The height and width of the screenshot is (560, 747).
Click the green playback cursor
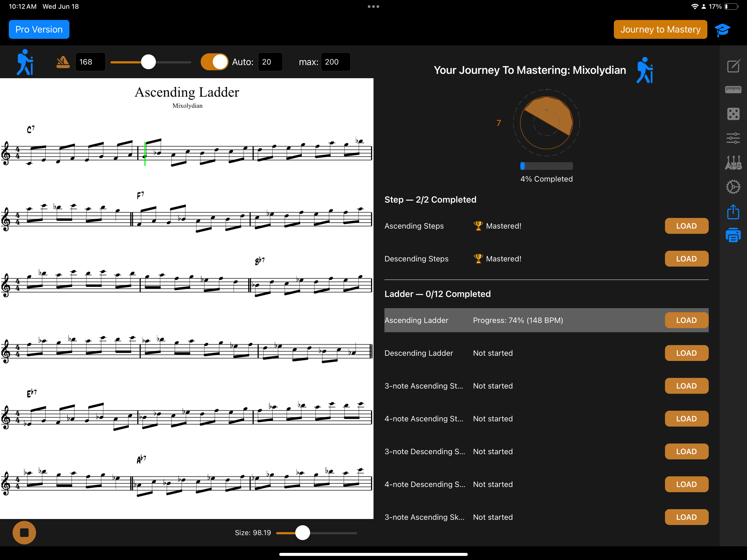tap(145, 154)
